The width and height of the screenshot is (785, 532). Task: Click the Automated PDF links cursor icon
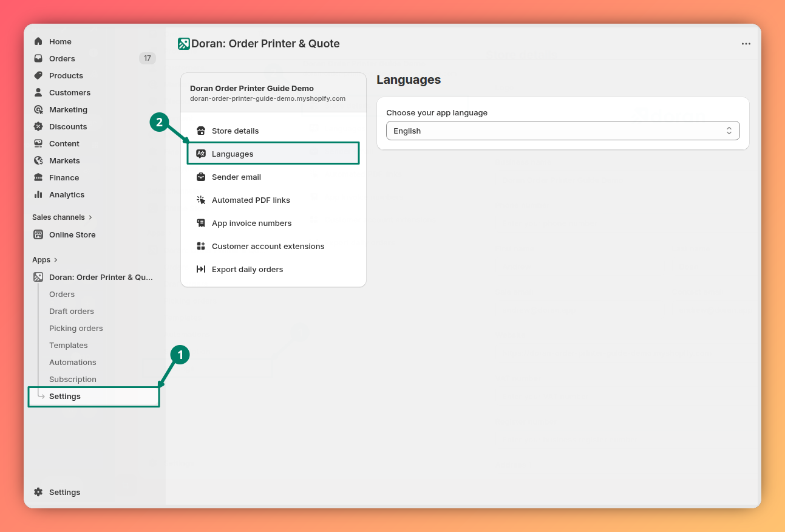[x=201, y=200]
